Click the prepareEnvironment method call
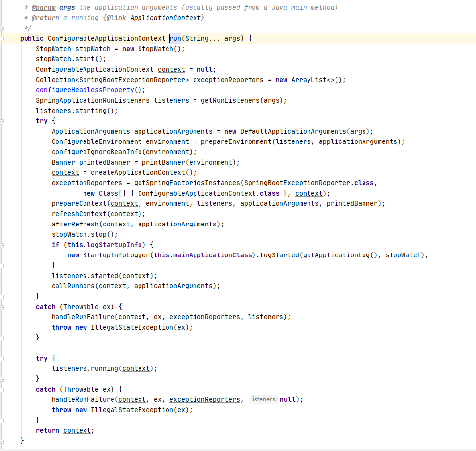476x451 pixels. point(236,141)
